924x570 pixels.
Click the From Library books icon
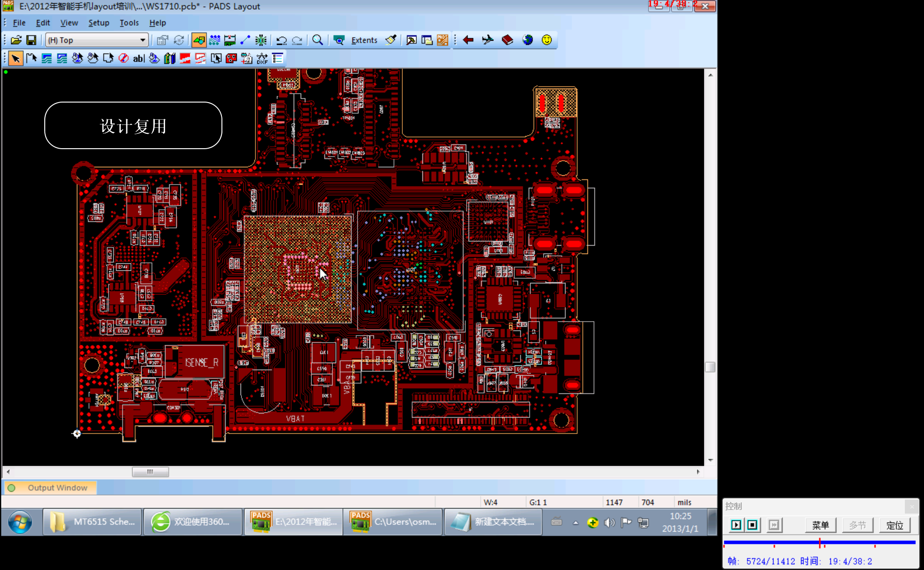point(170,58)
